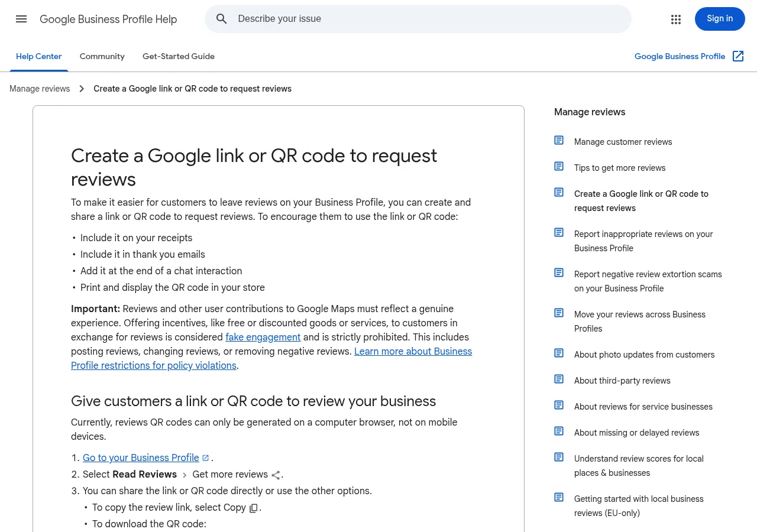Screen dimensions: 757x532
Task: Select the current Create a Google link sidebar item
Action: click(641, 201)
